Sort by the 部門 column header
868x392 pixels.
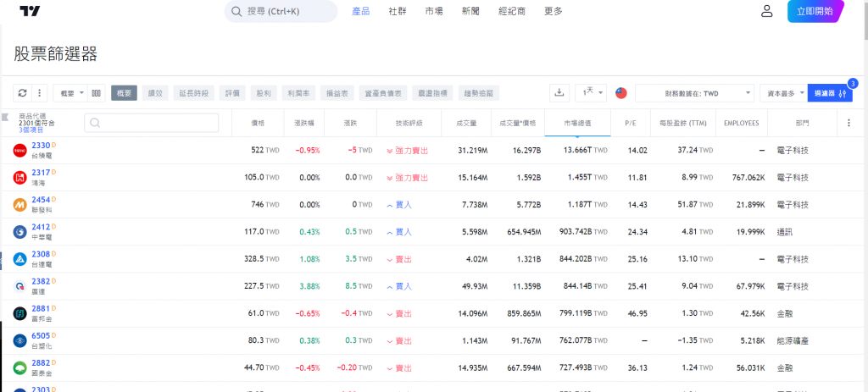click(x=800, y=123)
